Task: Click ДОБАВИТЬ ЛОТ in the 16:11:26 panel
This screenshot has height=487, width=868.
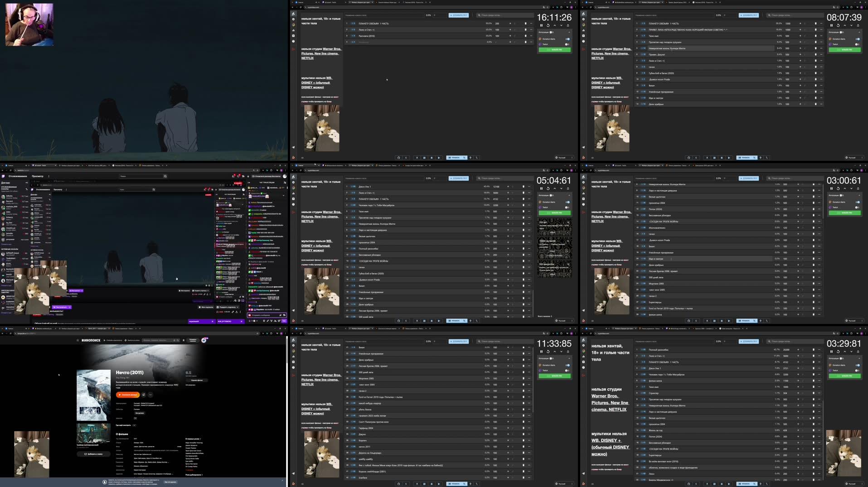Action: click(x=459, y=15)
